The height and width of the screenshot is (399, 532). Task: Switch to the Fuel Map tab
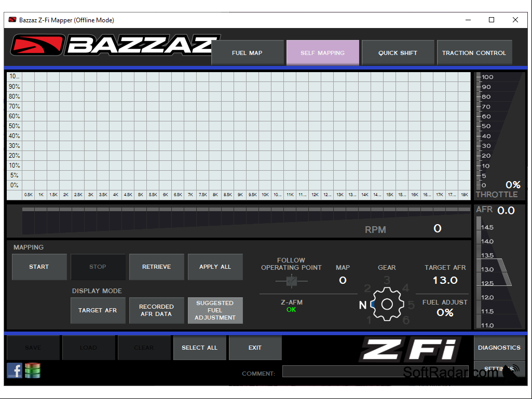click(248, 52)
